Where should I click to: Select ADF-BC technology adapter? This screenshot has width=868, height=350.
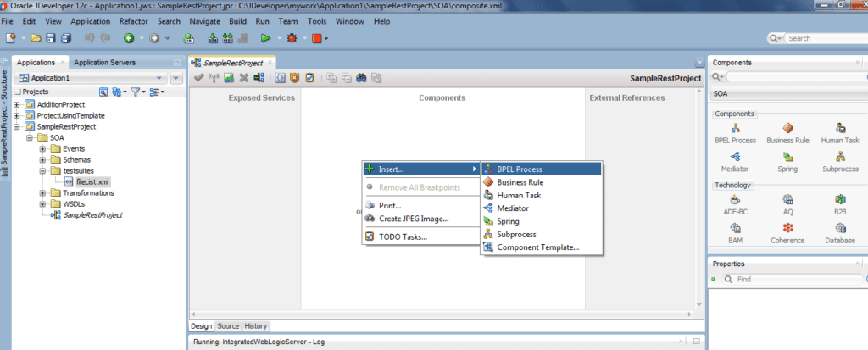pyautogui.click(x=735, y=205)
